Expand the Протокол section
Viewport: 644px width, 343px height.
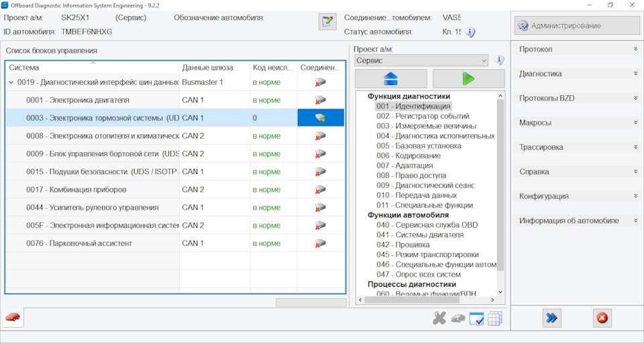click(577, 49)
